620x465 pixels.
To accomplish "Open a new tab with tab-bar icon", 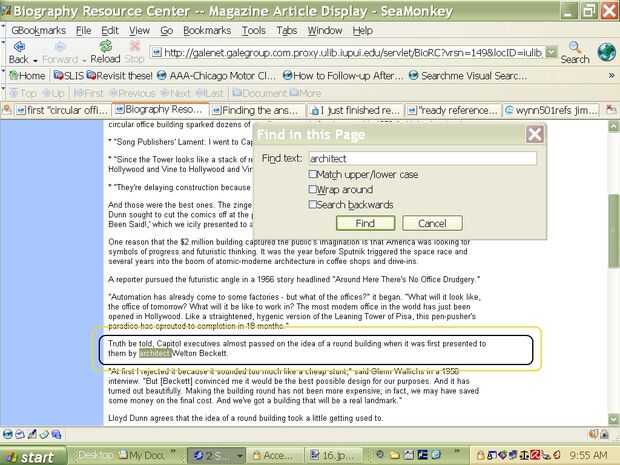I will coord(7,110).
